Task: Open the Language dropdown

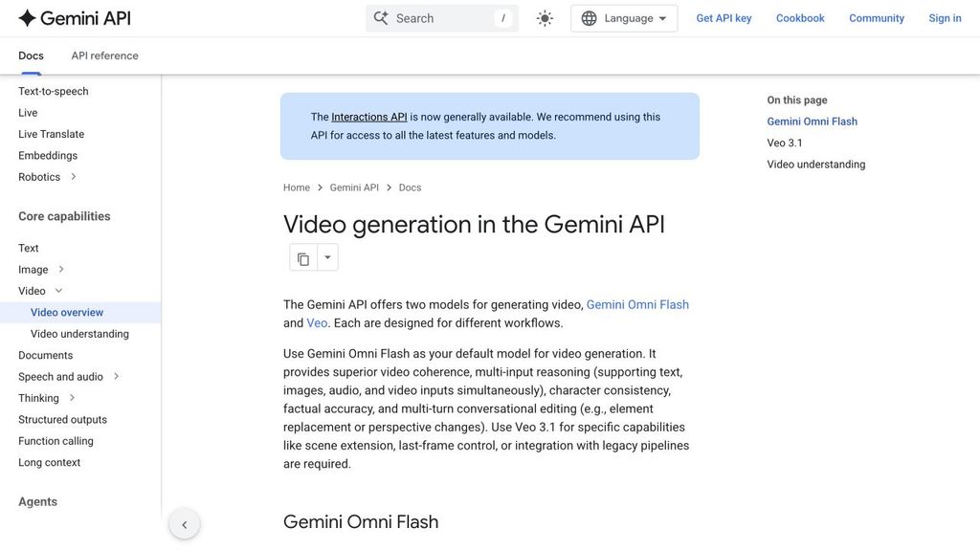Action: click(624, 18)
